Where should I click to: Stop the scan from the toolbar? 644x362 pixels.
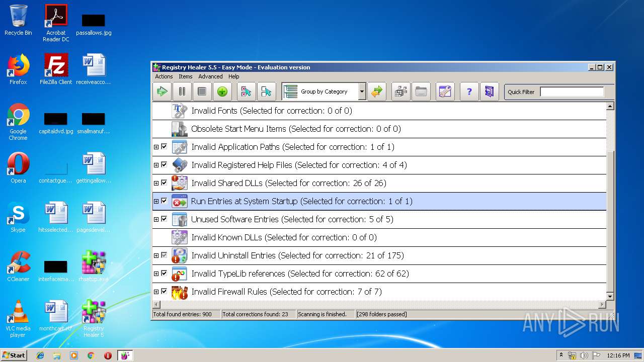click(x=202, y=92)
